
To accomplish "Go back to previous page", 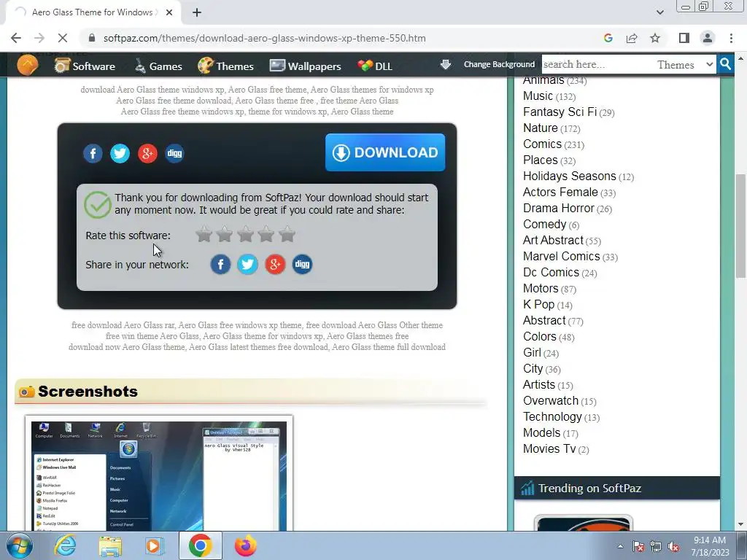I will point(16,38).
